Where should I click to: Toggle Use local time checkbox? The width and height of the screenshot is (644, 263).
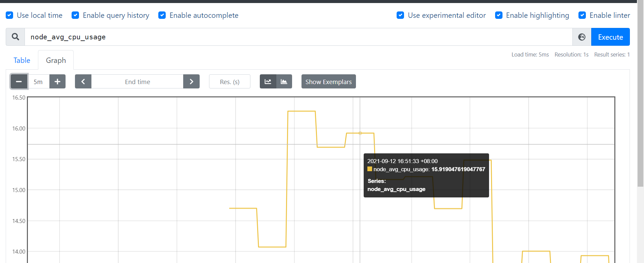point(9,15)
